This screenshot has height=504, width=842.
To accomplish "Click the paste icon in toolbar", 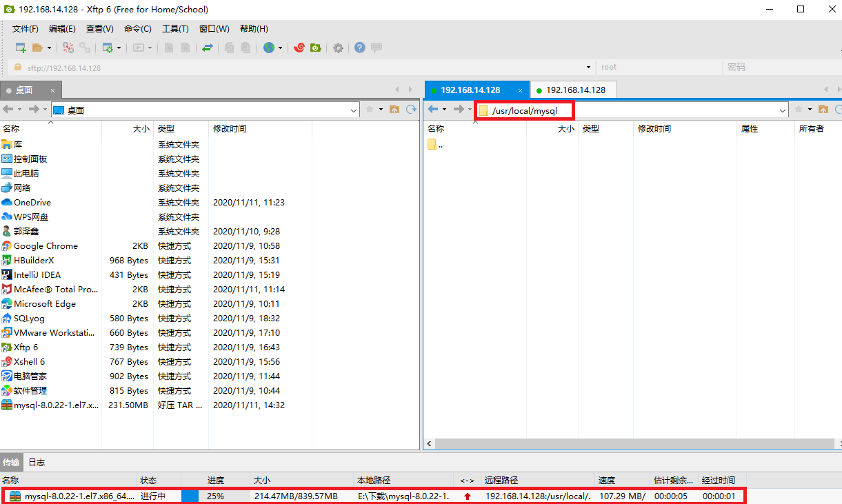I will click(x=245, y=48).
